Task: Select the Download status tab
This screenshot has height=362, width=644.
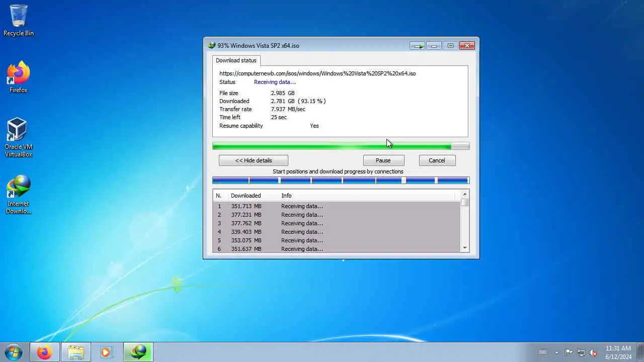Action: pyautogui.click(x=236, y=60)
